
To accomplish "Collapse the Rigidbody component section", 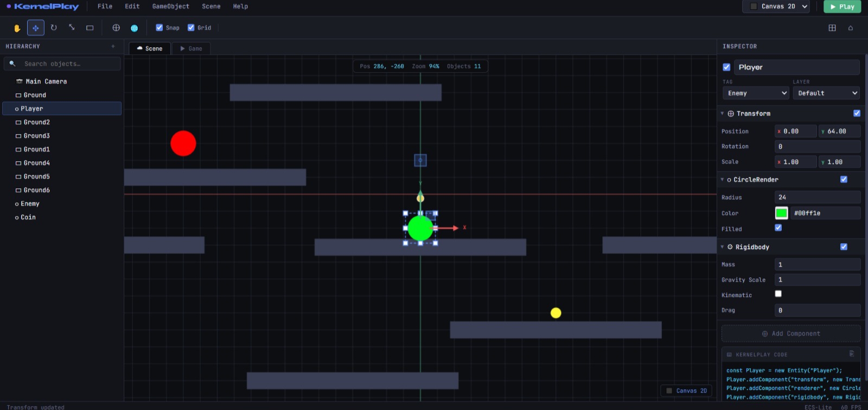I will (x=722, y=247).
